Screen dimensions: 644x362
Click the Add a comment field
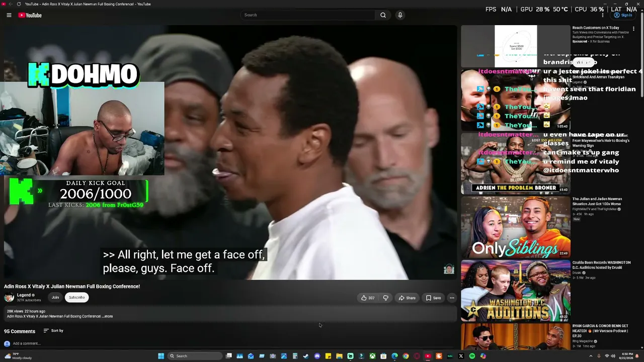[x=234, y=343]
